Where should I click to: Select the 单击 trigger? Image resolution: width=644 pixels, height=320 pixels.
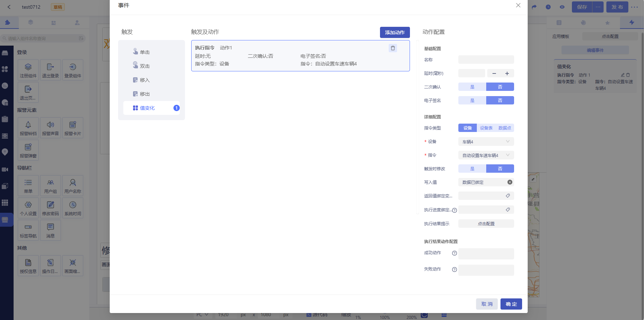tap(152, 52)
